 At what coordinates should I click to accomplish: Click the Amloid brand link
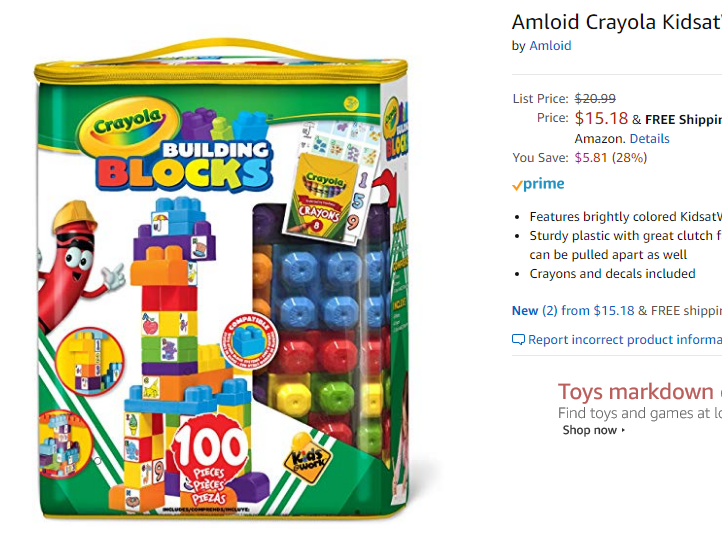(x=550, y=46)
